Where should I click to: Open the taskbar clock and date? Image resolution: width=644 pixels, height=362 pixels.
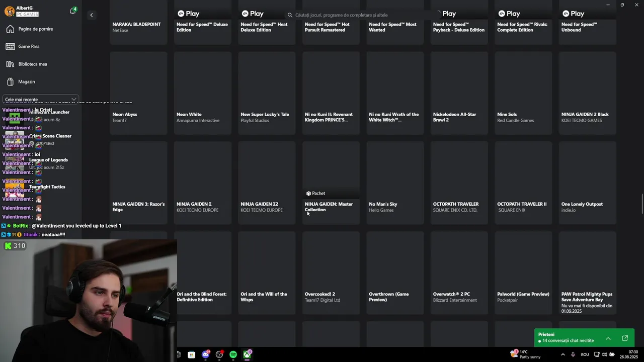[x=629, y=354]
